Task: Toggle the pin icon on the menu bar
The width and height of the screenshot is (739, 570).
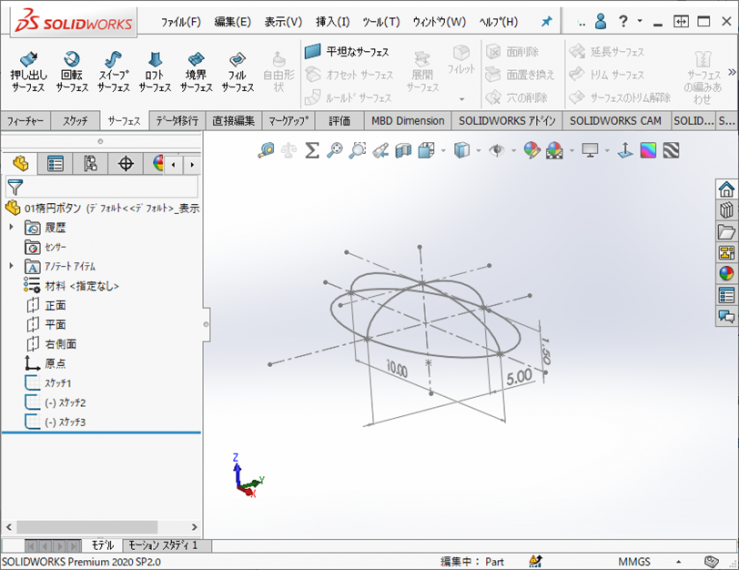Action: pyautogui.click(x=546, y=21)
